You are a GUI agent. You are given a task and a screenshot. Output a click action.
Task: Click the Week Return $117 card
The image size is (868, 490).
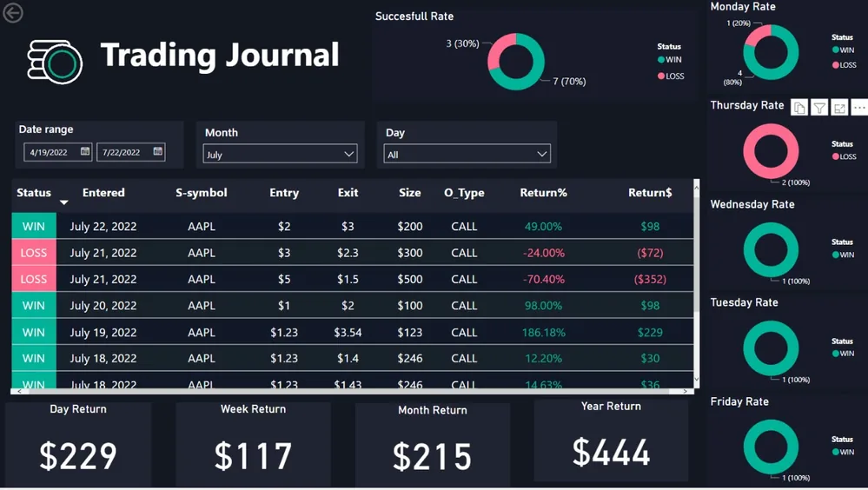click(253, 443)
